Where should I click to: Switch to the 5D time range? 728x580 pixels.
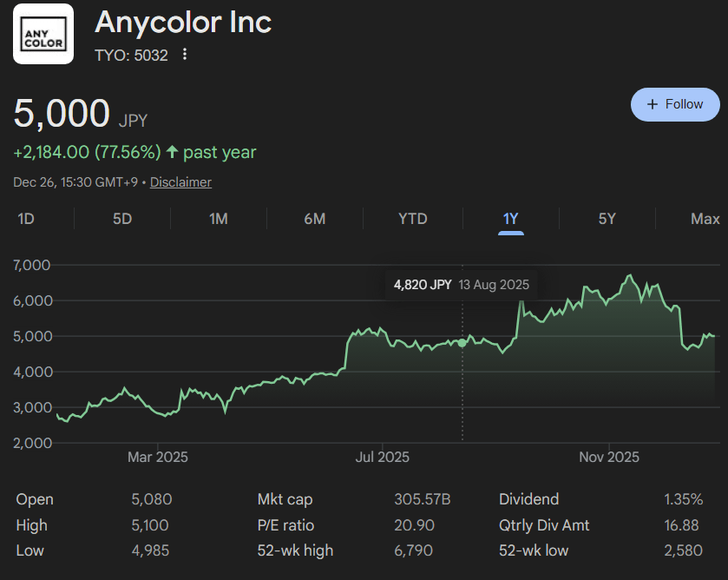coord(122,219)
